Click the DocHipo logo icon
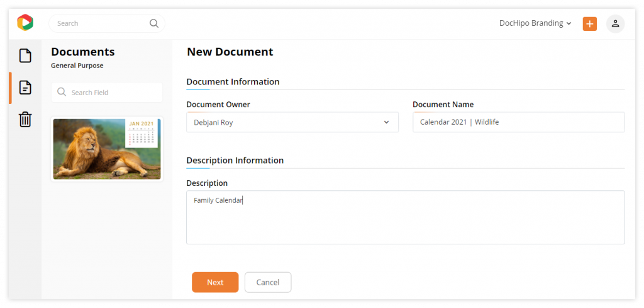This screenshot has height=308, width=644. (25, 23)
